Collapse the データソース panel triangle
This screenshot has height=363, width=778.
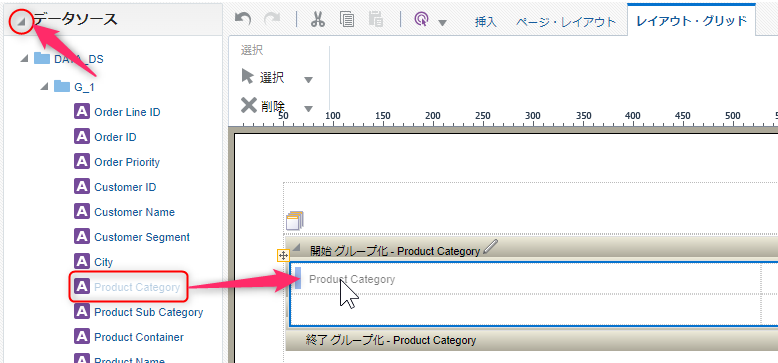coord(21,21)
